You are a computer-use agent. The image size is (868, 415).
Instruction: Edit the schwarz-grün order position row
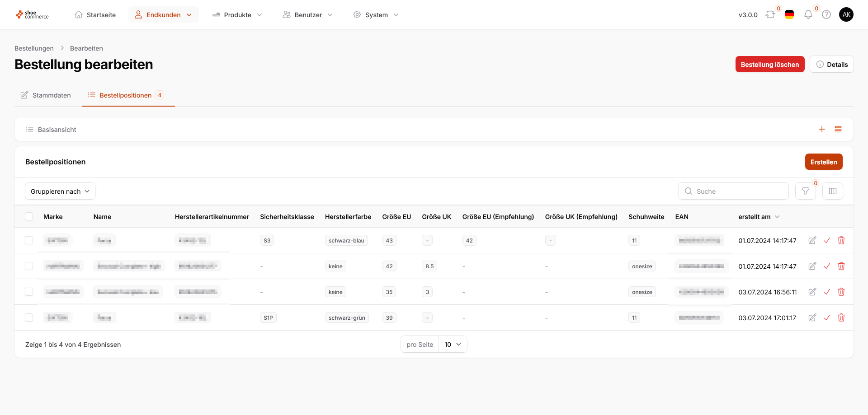point(812,318)
